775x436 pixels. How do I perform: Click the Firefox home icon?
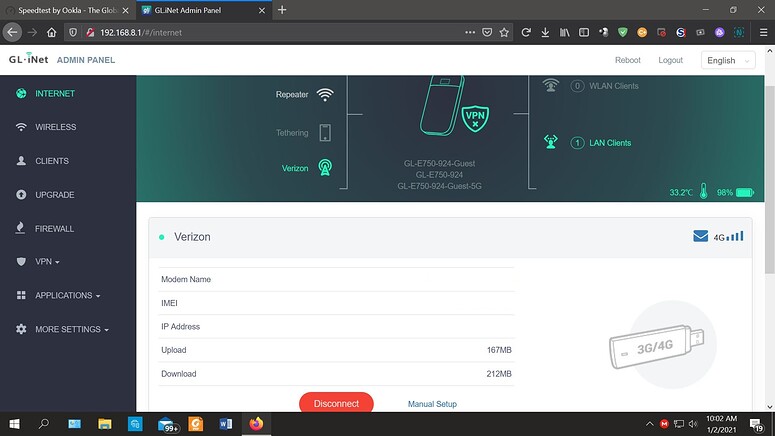(x=51, y=32)
